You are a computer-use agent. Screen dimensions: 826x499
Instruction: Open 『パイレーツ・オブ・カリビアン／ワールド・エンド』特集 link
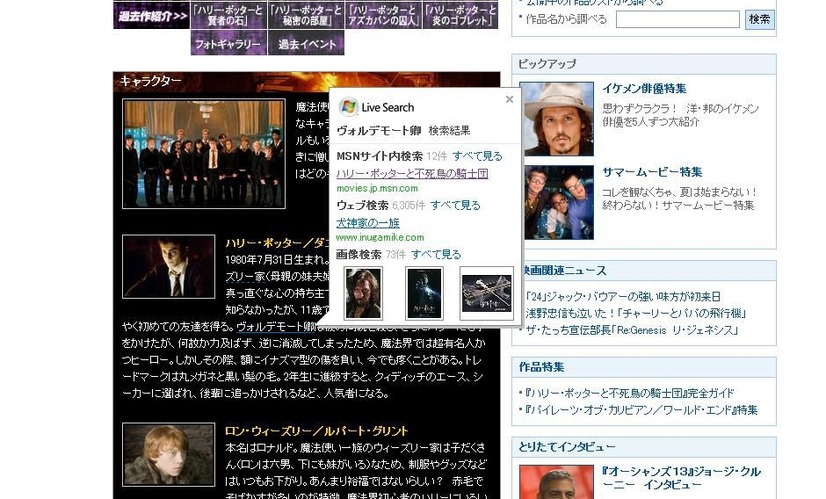(641, 410)
